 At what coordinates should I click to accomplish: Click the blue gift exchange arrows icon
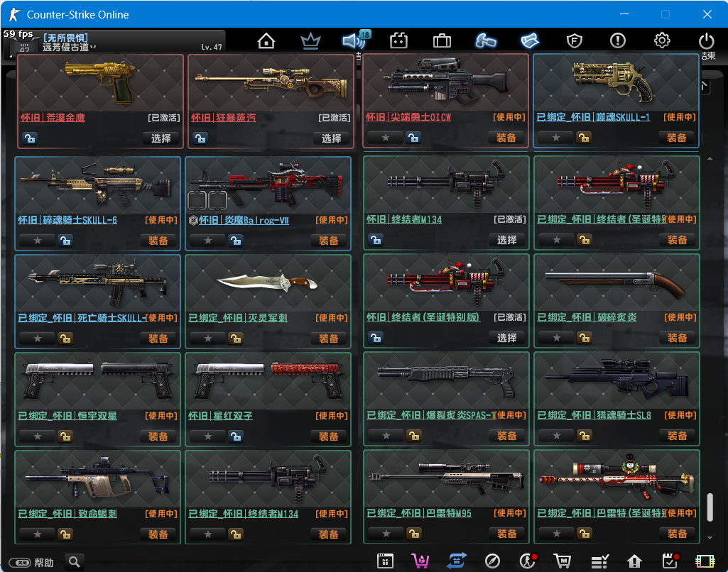[x=457, y=561]
